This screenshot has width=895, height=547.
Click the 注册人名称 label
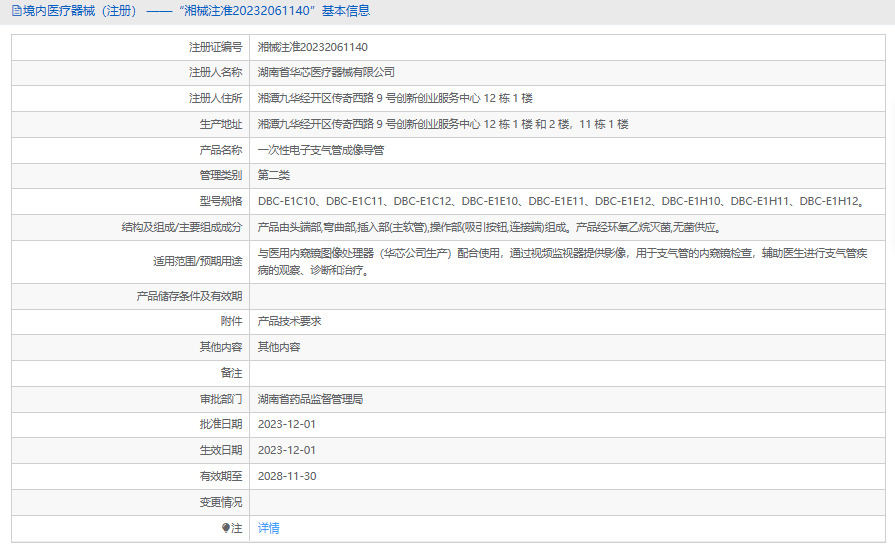[x=216, y=73]
